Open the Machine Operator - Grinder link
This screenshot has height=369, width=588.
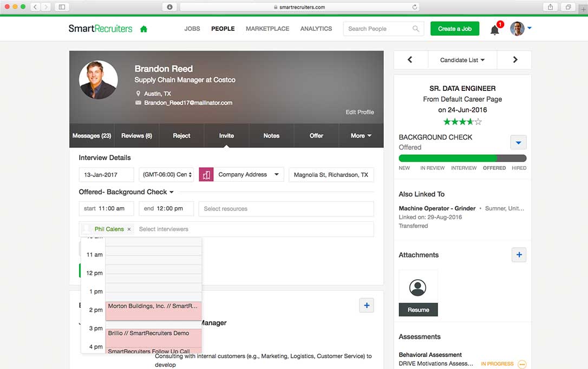pos(437,208)
